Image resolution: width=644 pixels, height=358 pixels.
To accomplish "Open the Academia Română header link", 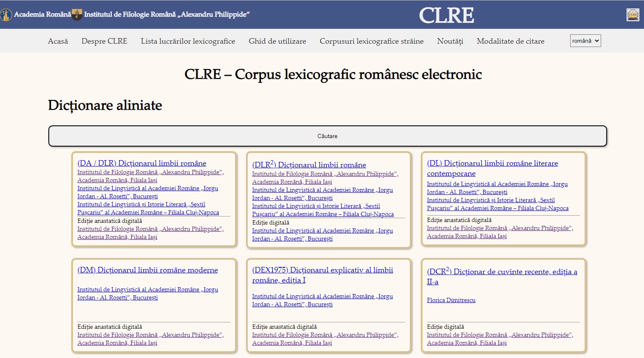I will [42, 14].
